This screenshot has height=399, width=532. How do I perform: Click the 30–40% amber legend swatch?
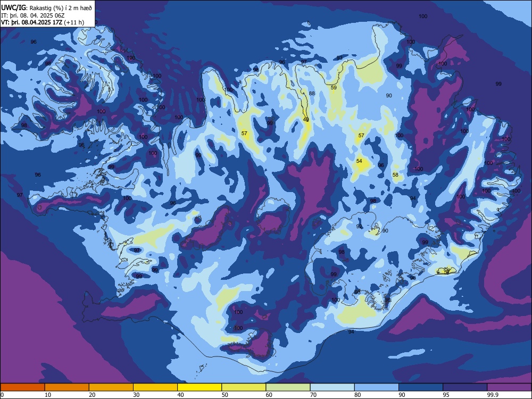(x=155, y=387)
